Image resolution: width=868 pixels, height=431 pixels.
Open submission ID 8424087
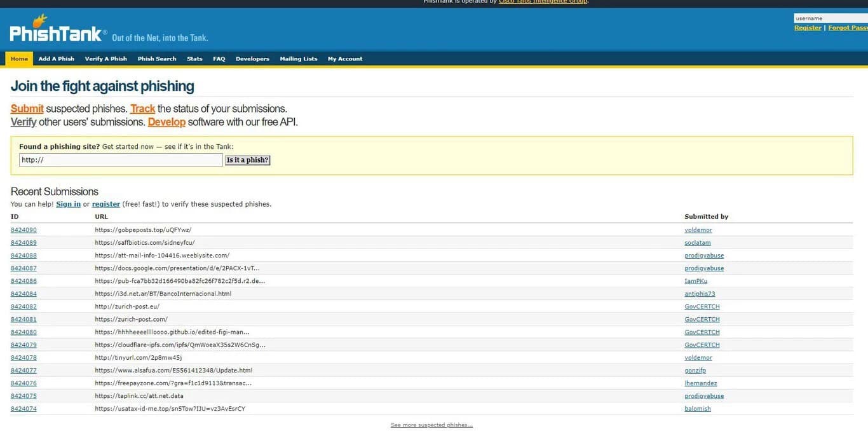point(24,268)
